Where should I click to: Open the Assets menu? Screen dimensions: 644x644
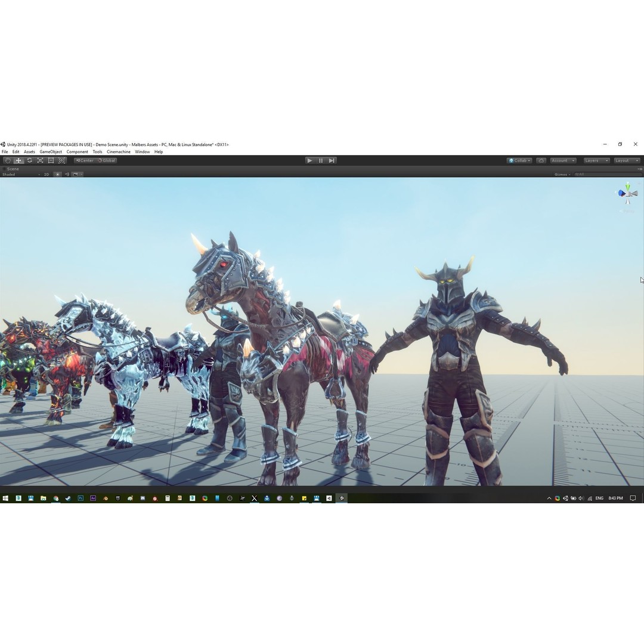pos(29,152)
